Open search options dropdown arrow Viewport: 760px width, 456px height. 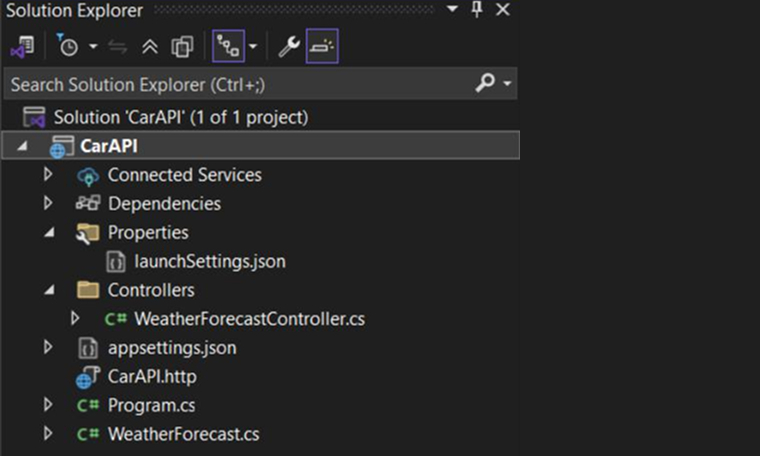pyautogui.click(x=507, y=83)
